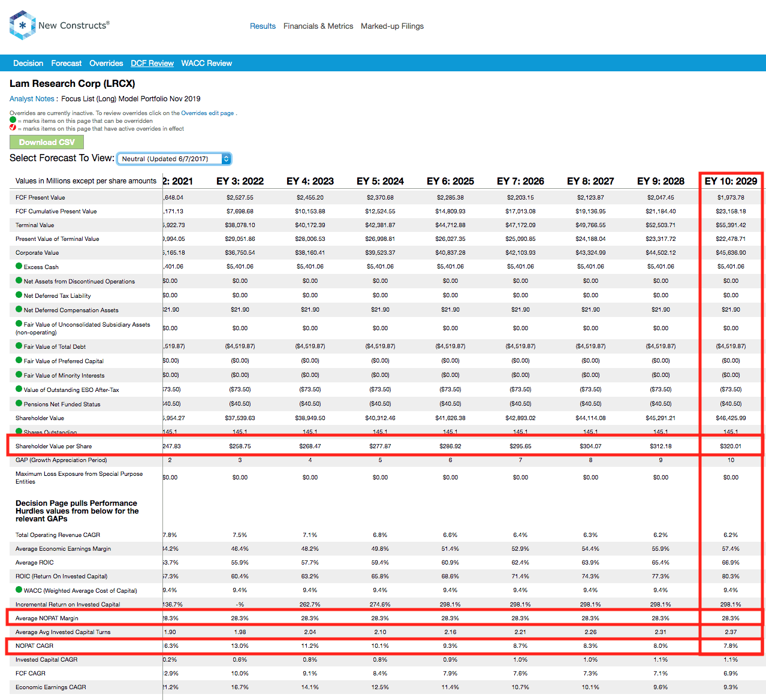Click the green dot beside Fair Value of Preferred Capital
Screen dimensions: 766x700
point(19,360)
